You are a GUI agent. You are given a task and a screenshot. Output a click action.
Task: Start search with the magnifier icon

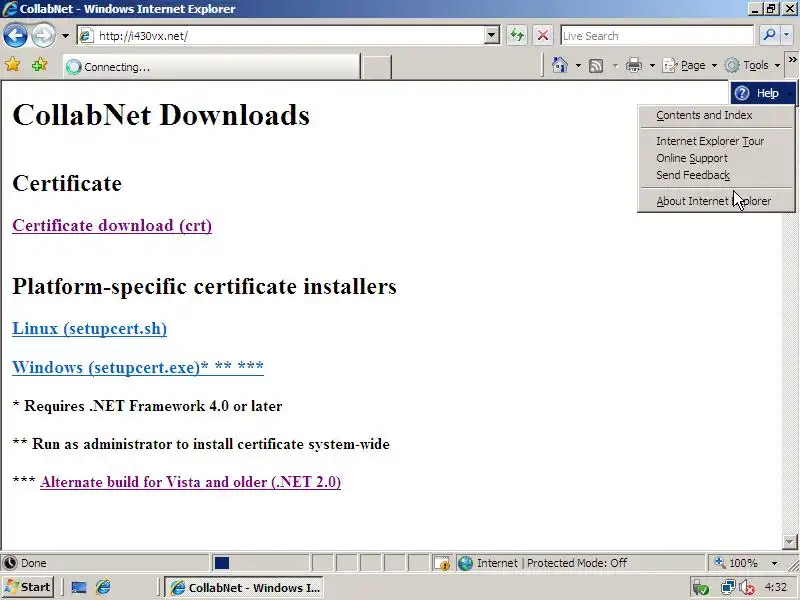tap(769, 35)
